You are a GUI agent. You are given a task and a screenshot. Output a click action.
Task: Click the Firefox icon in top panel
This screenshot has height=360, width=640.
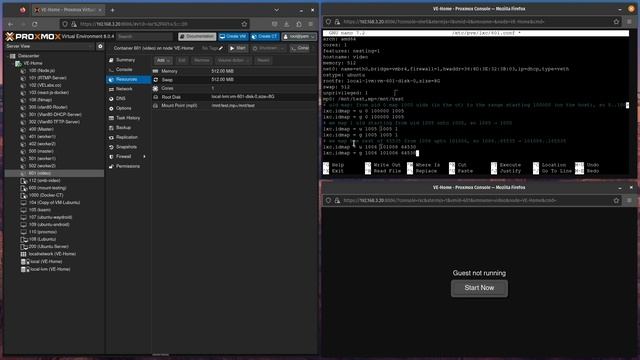(22, 10)
